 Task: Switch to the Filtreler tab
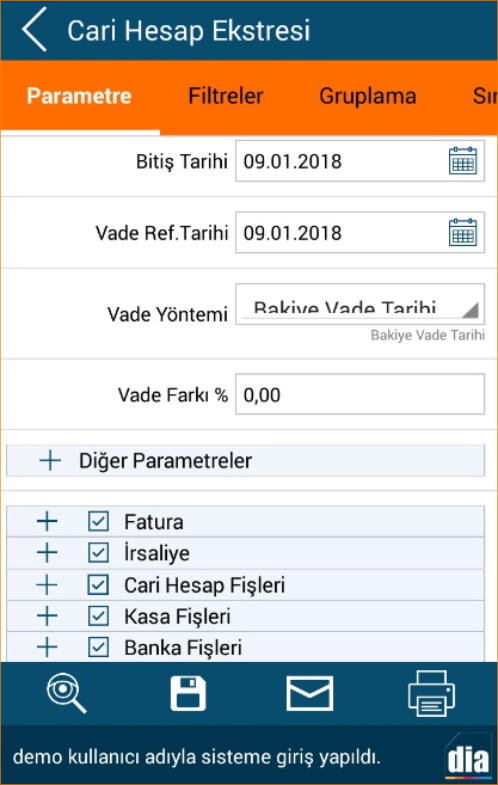click(226, 96)
